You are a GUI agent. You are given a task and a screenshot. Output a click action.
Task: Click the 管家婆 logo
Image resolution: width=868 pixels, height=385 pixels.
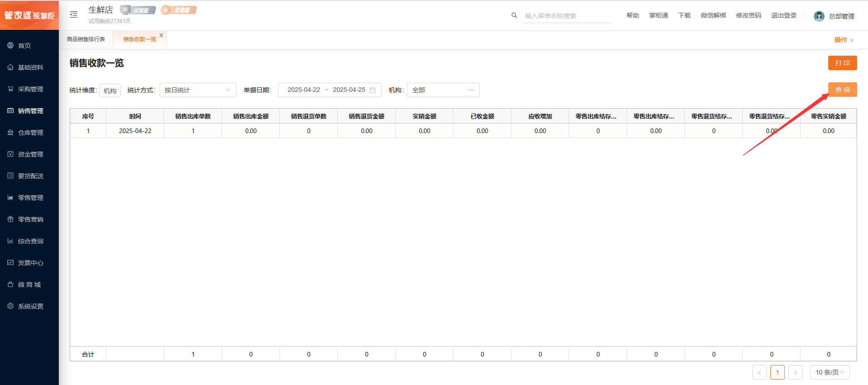pos(29,15)
